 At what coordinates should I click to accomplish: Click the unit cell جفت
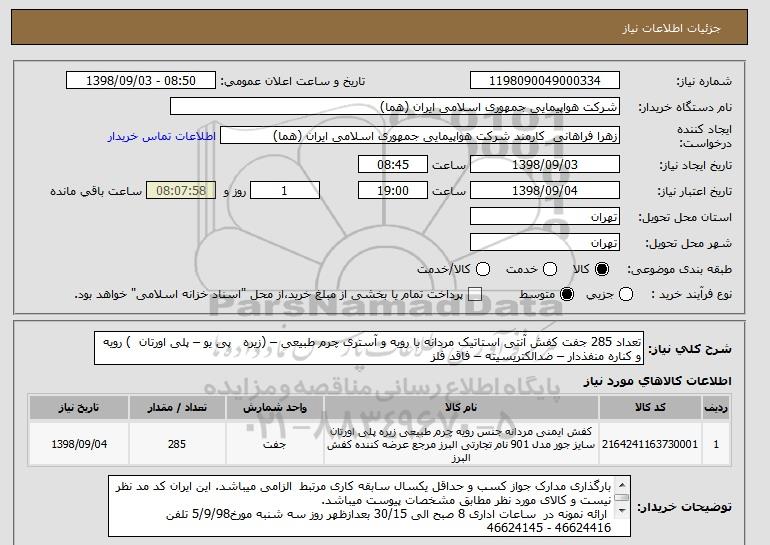click(275, 444)
